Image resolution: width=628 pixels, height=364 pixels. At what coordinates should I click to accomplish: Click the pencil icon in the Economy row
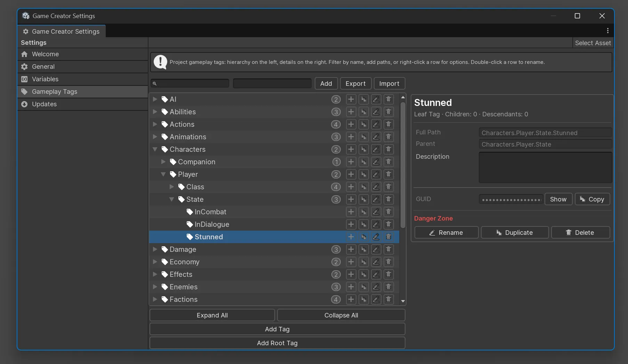376,262
